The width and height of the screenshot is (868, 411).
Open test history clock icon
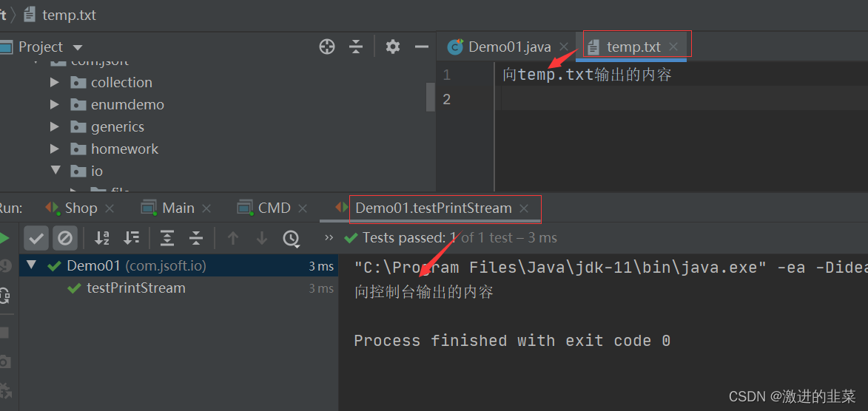coord(291,238)
